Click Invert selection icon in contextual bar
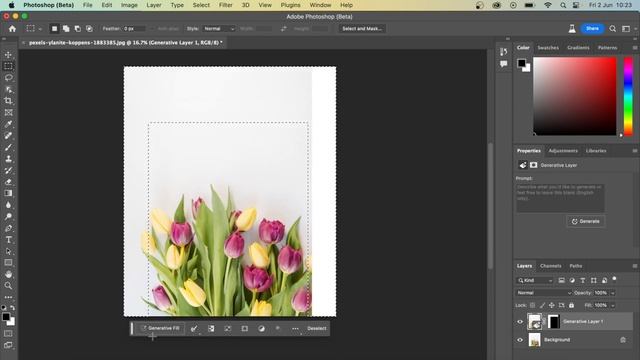 [x=211, y=328]
